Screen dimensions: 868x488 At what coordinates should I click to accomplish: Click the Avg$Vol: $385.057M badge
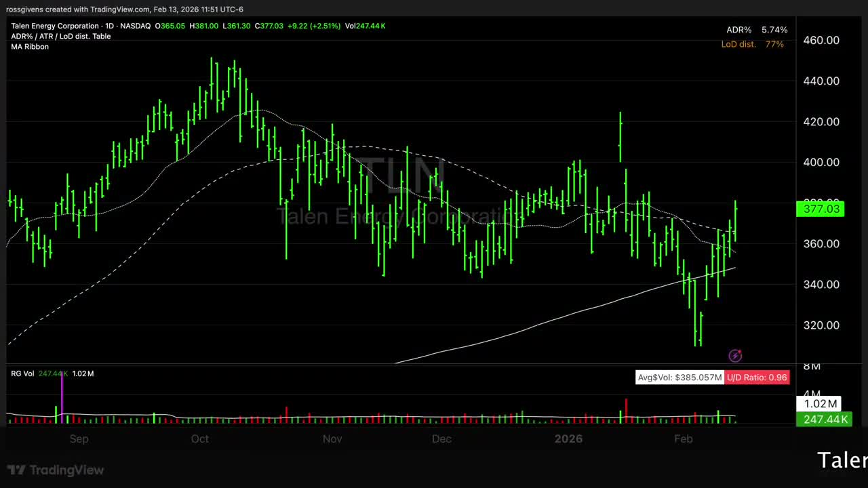pyautogui.click(x=679, y=378)
